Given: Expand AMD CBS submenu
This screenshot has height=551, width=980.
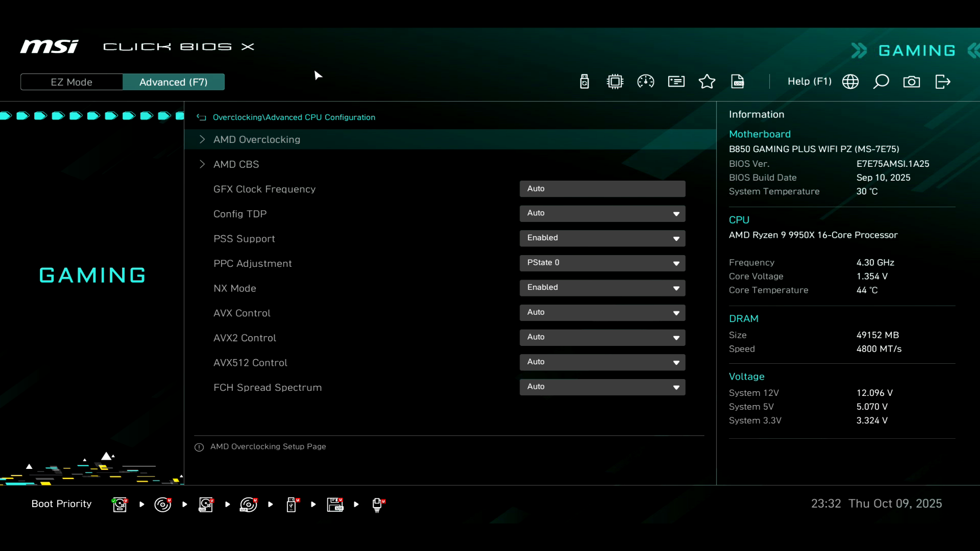Looking at the screenshot, I should pos(236,164).
